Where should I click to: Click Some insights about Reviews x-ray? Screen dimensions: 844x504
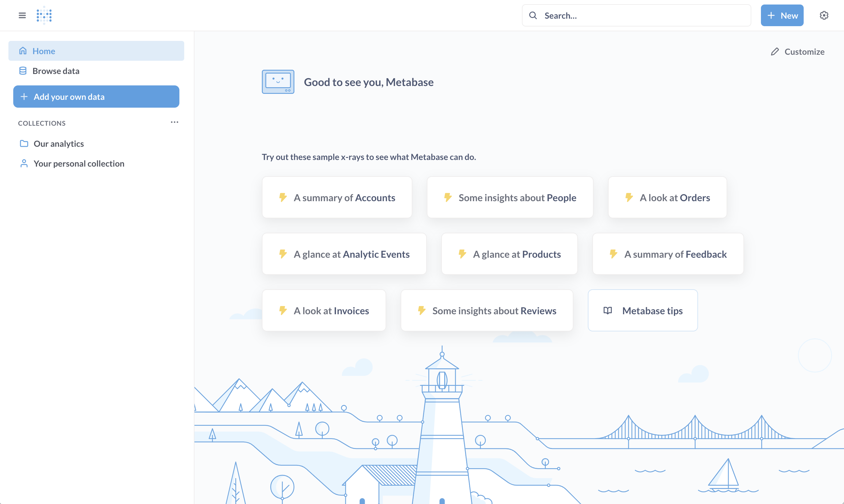[x=487, y=310]
